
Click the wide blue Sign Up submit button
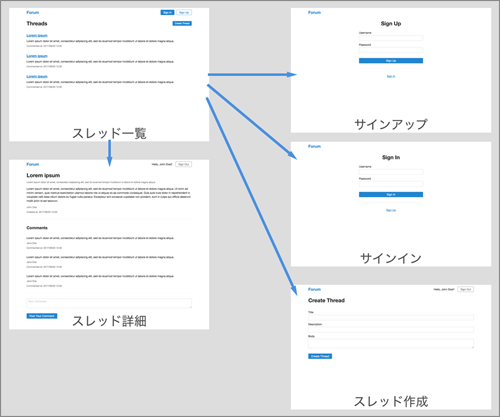coord(391,61)
